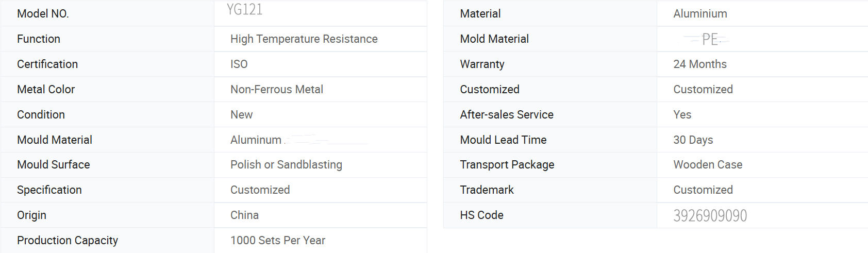The image size is (868, 253).
Task: Select the HS Code number 3926909090
Action: click(710, 215)
